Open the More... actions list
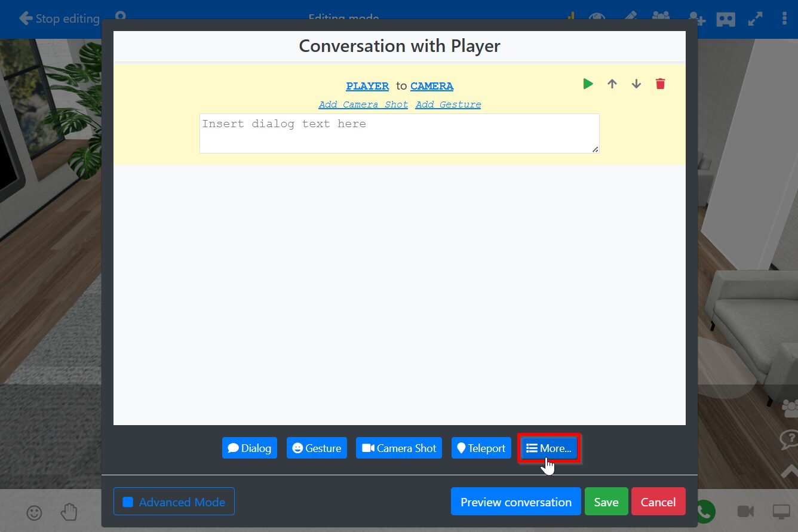The height and width of the screenshot is (532, 798). [549, 448]
